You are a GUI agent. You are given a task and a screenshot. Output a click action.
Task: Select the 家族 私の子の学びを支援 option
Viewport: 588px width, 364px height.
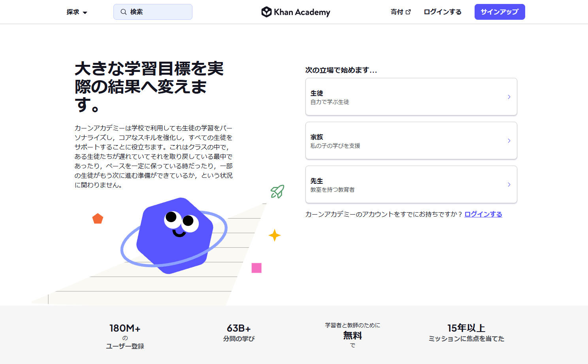pos(411,141)
